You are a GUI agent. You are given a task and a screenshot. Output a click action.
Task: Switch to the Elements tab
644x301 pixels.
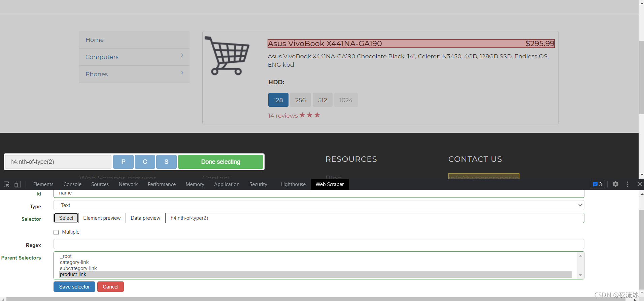tap(43, 184)
